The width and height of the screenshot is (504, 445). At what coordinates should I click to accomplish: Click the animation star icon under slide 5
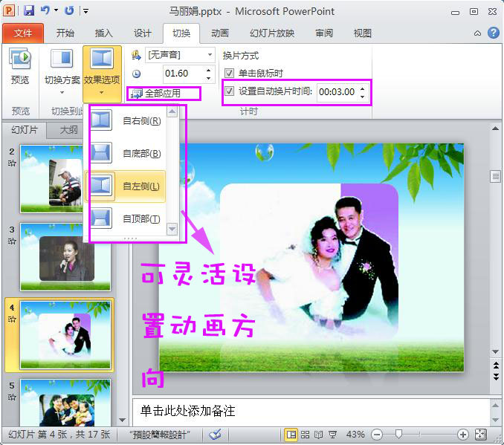tap(12, 397)
